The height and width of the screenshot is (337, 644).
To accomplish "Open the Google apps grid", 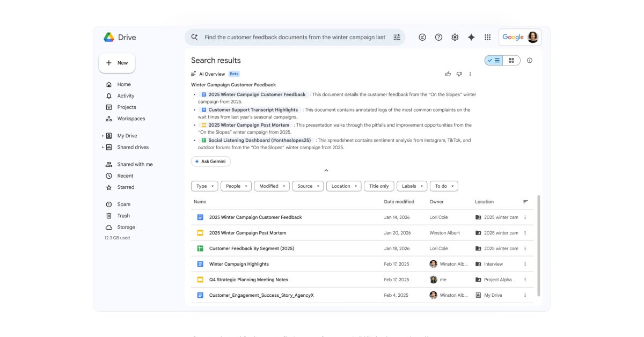I will click(487, 38).
